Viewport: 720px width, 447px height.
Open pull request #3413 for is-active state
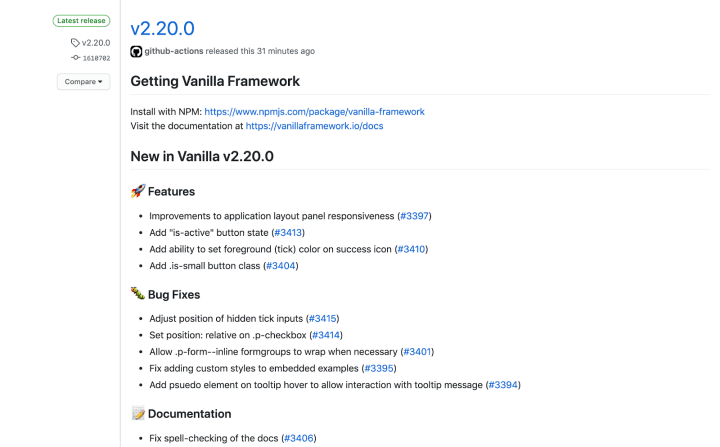[x=288, y=232]
